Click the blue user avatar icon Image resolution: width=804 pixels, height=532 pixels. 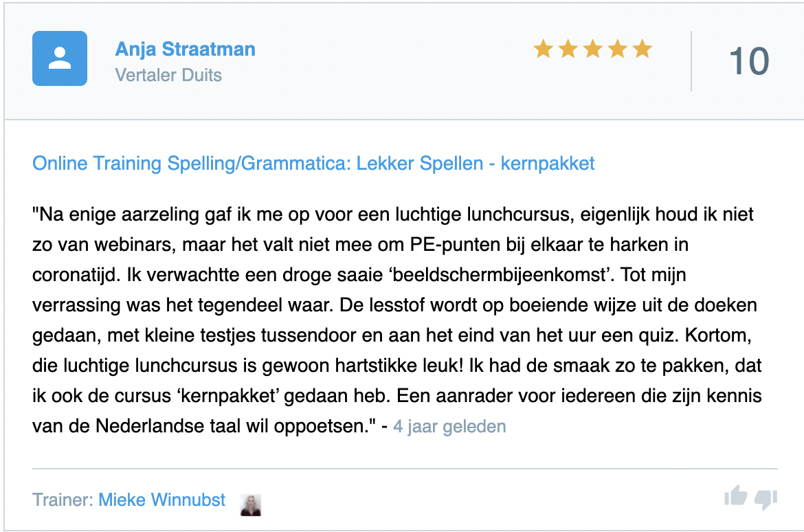point(60,59)
